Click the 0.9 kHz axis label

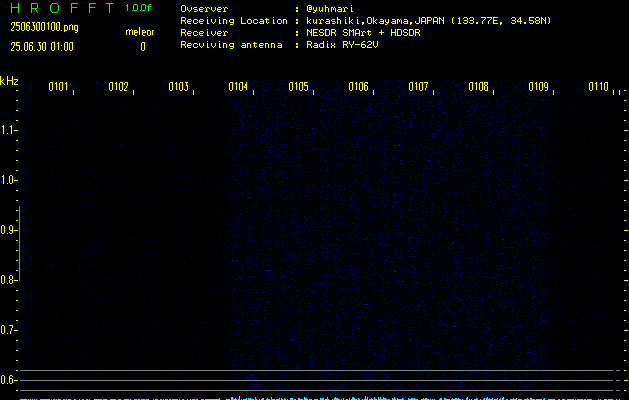[8, 230]
